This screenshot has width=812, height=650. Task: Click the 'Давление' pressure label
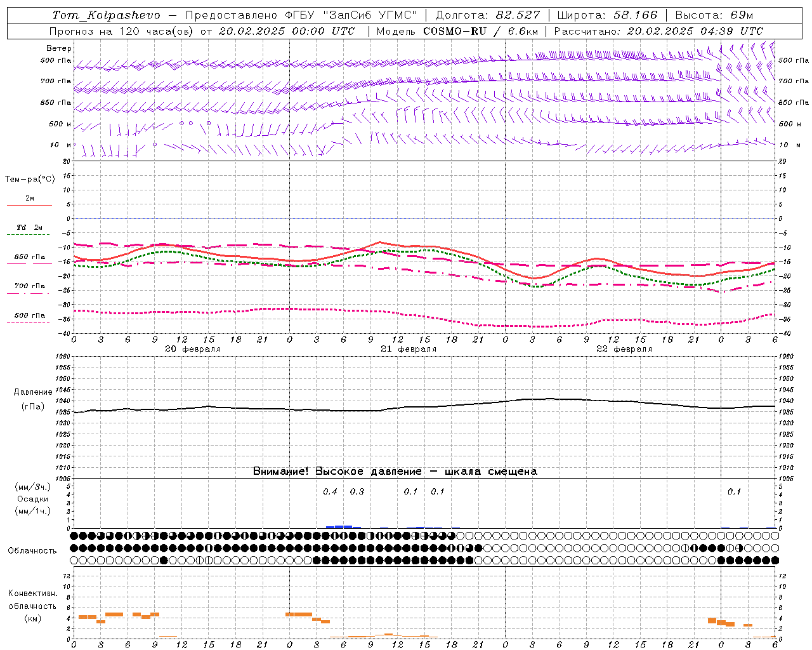pyautogui.click(x=33, y=392)
